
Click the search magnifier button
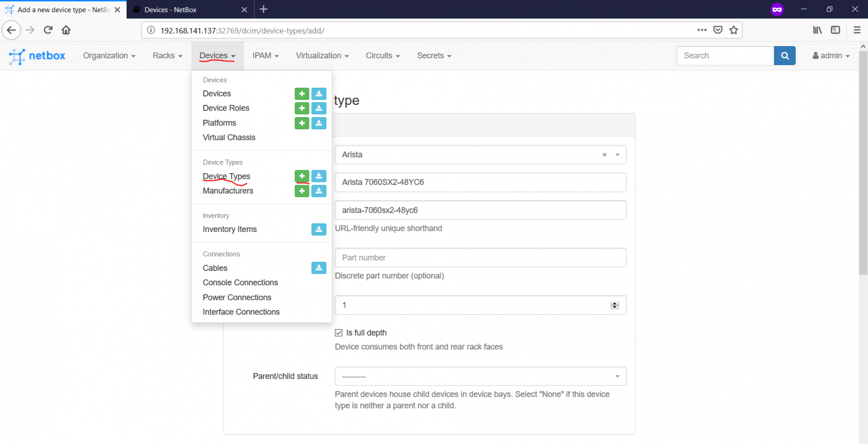784,56
